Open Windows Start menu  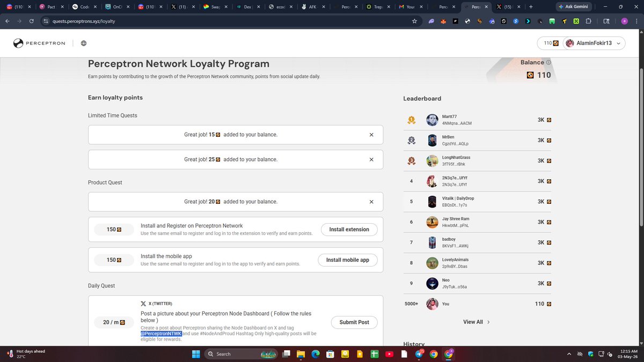click(x=195, y=353)
